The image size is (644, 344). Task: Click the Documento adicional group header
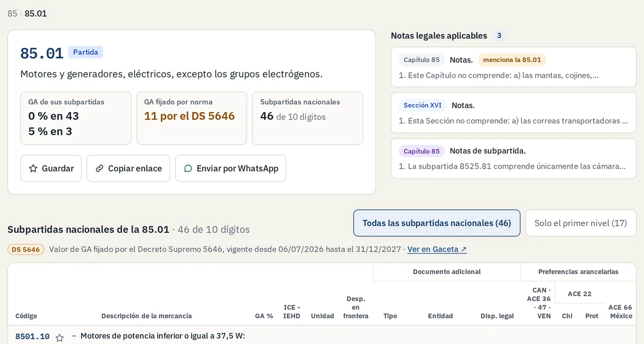(x=447, y=272)
